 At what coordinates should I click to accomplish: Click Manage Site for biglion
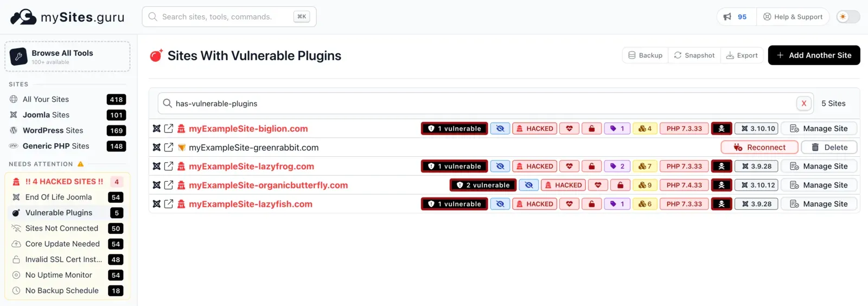tap(819, 129)
